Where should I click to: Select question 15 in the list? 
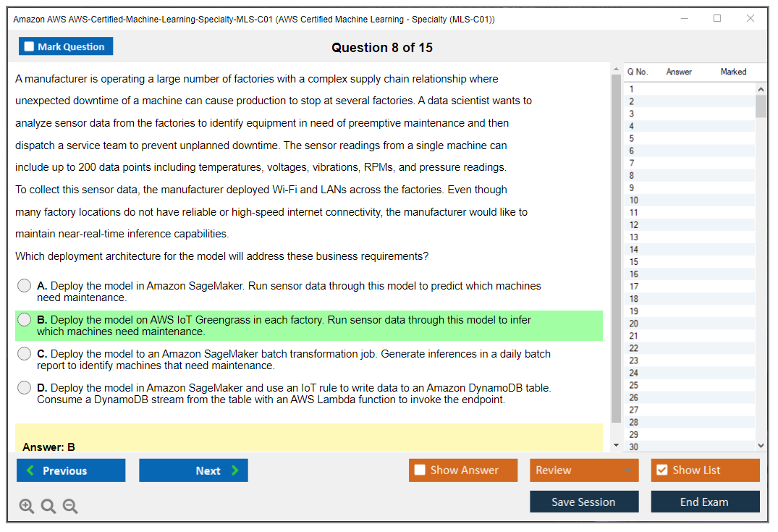point(634,262)
